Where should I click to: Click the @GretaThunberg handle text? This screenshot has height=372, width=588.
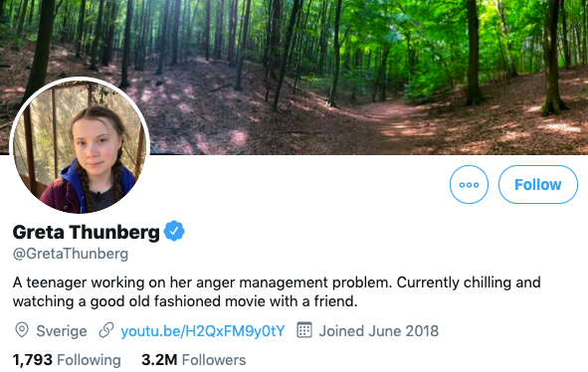tap(71, 254)
